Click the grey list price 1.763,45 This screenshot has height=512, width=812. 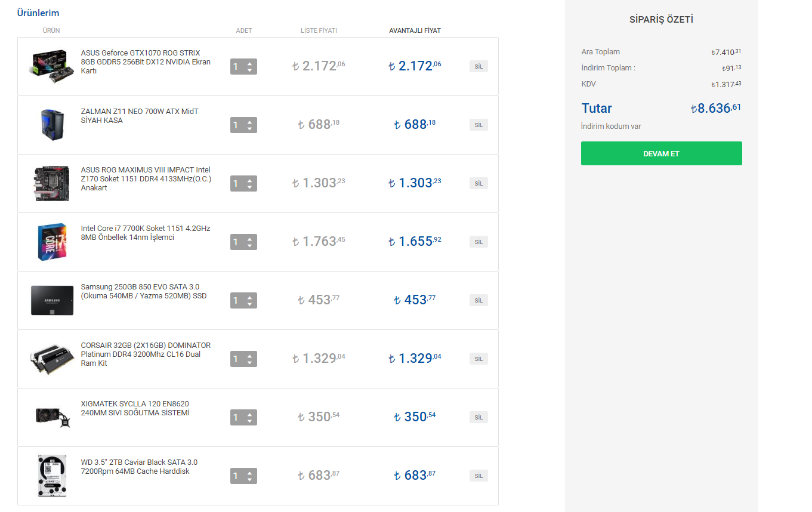click(x=319, y=241)
